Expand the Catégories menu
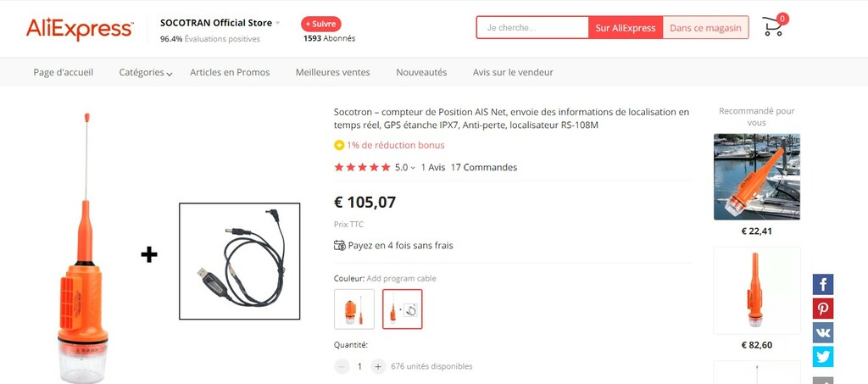This screenshot has height=384, width=868. click(x=146, y=73)
